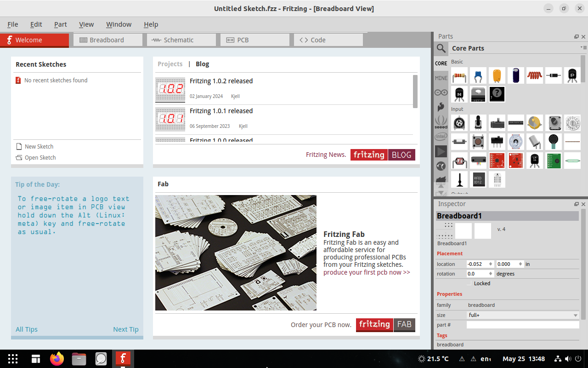Pick the rotary potentiometer part
Image resolution: width=588 pixels, height=368 pixels.
click(x=459, y=123)
